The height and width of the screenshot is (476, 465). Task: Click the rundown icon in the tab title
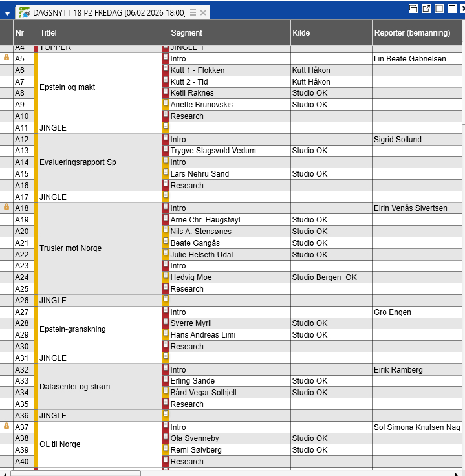pyautogui.click(x=25, y=12)
